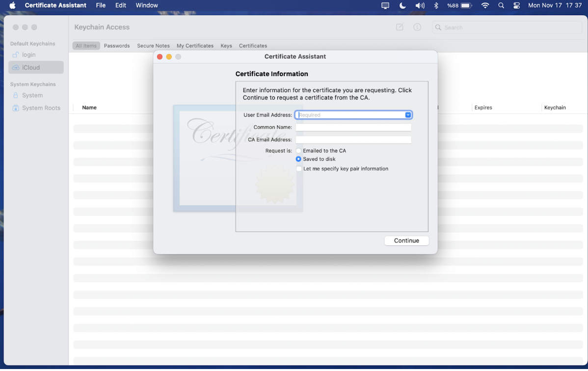Click the info icon in Keychain Access toolbar
This screenshot has height=371, width=588.
(x=417, y=27)
